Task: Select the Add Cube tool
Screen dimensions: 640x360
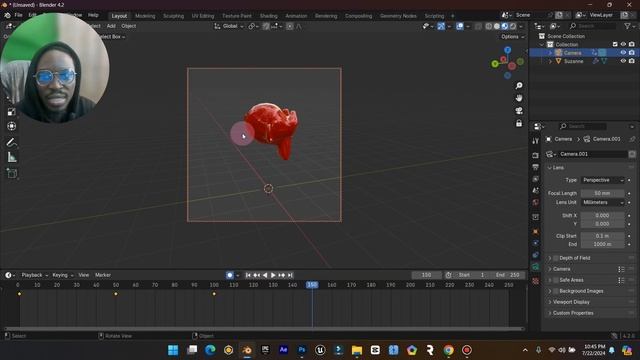Action: [11, 173]
